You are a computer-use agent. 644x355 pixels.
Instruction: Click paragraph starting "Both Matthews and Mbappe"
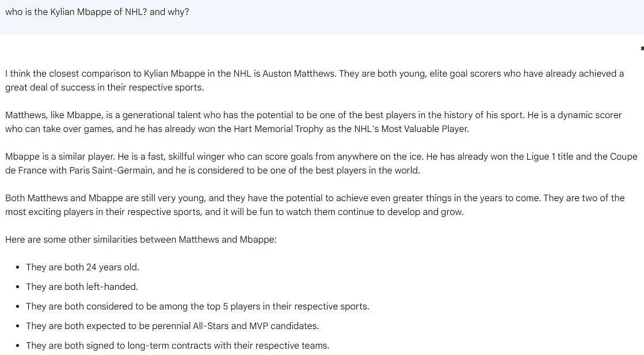click(x=315, y=205)
